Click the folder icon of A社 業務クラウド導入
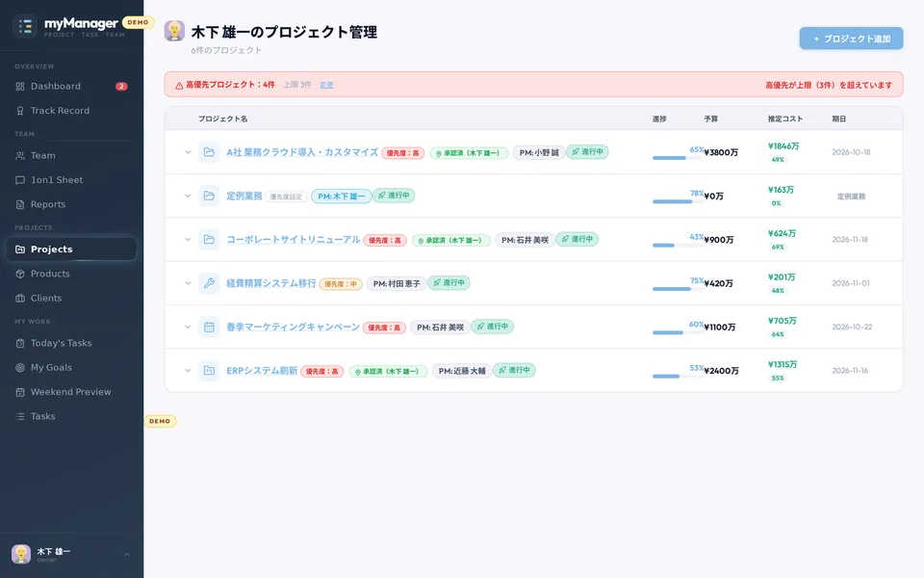Screen dimensions: 924x578 coord(209,152)
